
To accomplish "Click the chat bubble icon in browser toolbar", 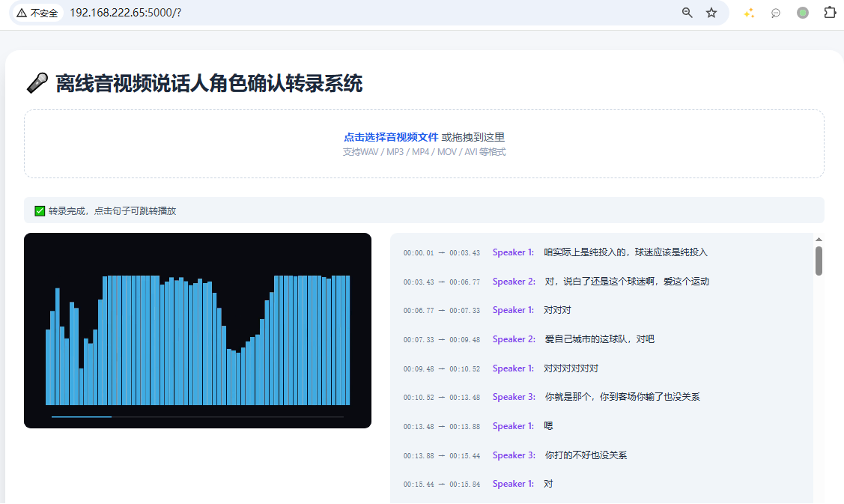I will tap(776, 13).
